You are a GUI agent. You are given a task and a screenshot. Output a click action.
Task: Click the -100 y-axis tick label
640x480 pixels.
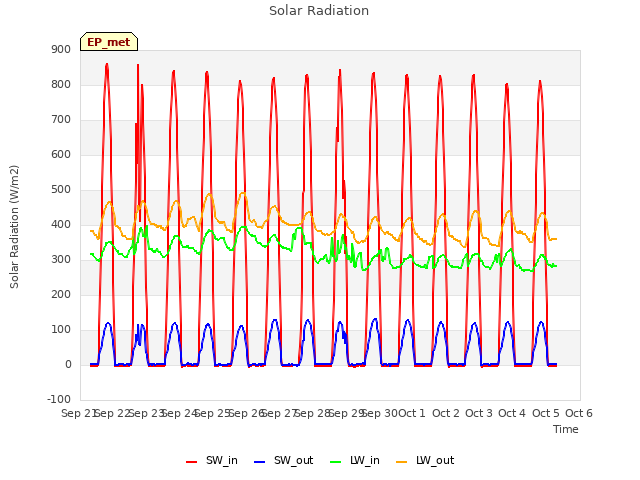point(59,399)
